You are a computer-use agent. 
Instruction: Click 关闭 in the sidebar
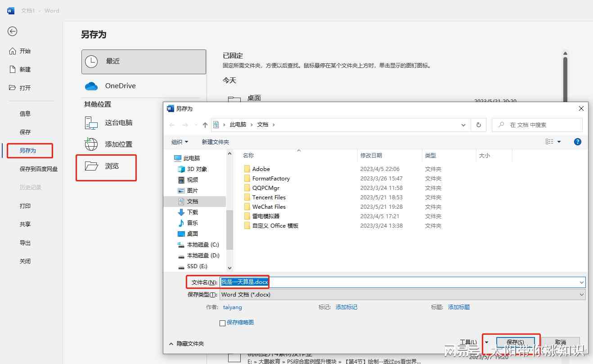25,261
